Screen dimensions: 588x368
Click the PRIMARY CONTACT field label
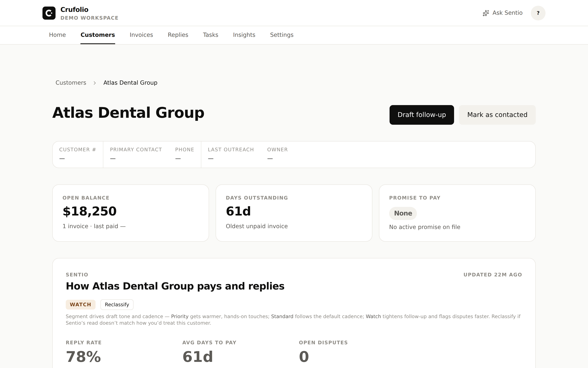136,150
